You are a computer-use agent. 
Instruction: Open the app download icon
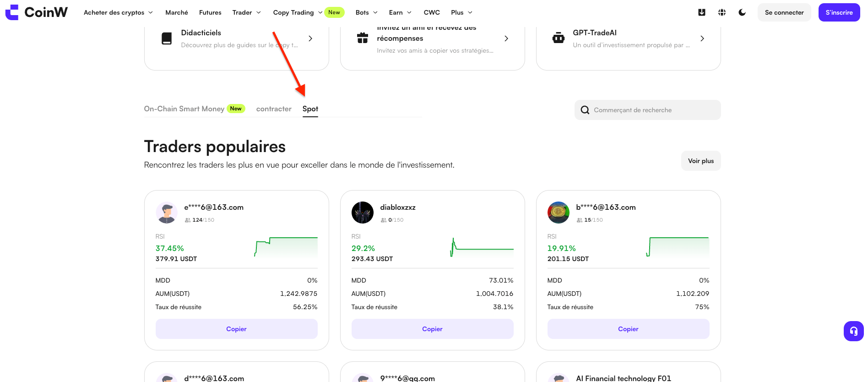[702, 12]
